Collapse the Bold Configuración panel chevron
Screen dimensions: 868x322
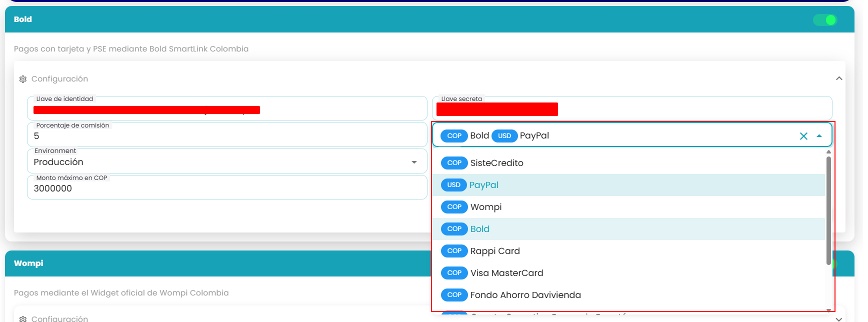click(839, 78)
